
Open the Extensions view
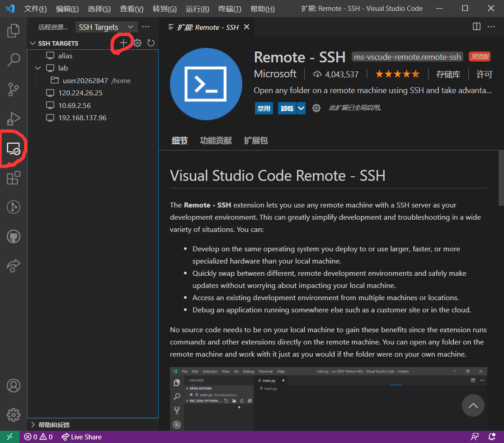click(x=13, y=178)
